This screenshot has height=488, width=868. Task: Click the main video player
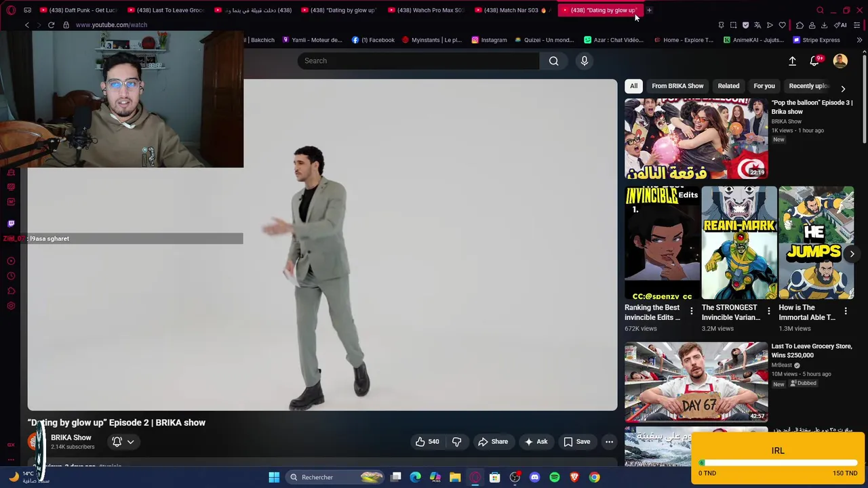(x=322, y=245)
